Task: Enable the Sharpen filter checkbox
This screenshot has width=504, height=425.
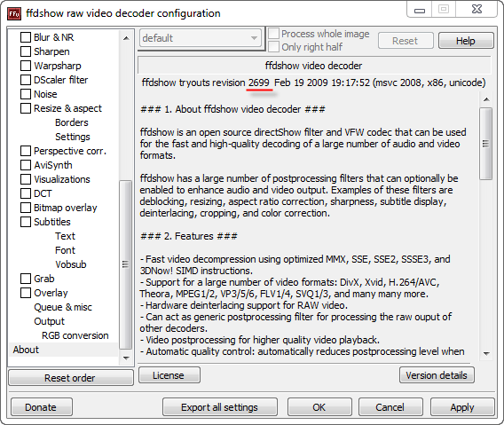Action: [x=26, y=51]
